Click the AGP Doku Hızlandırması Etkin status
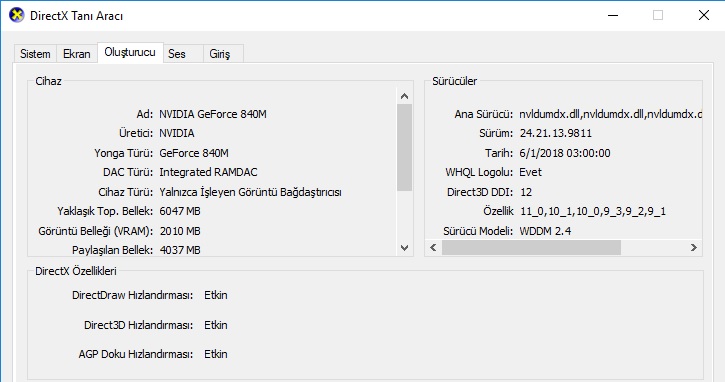Image resolution: width=725 pixels, height=382 pixels. click(216, 354)
